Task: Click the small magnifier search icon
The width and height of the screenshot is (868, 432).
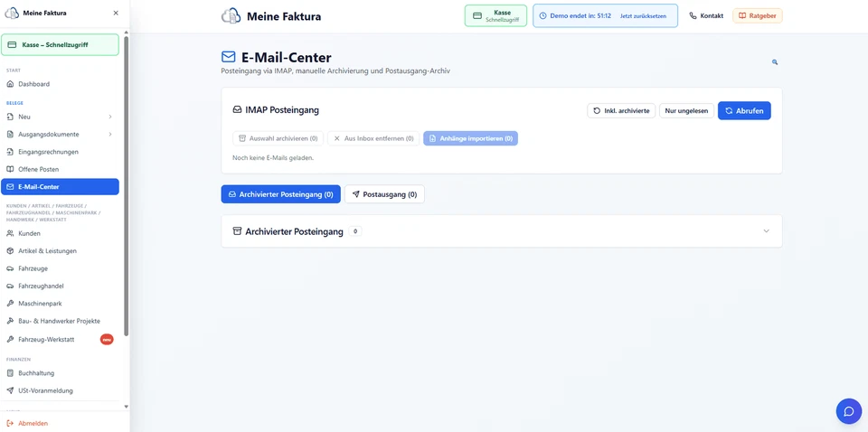Action: point(775,62)
